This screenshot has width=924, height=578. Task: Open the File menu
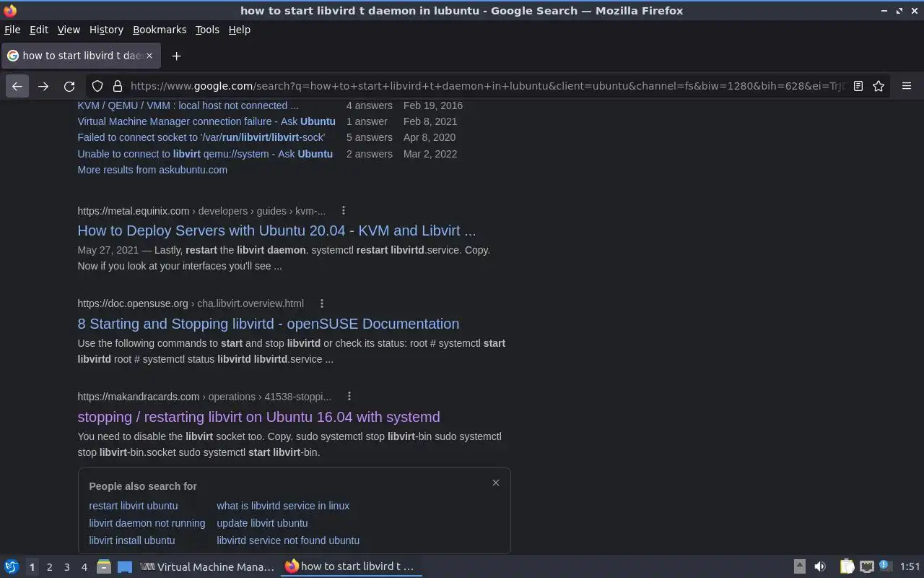pyautogui.click(x=12, y=30)
